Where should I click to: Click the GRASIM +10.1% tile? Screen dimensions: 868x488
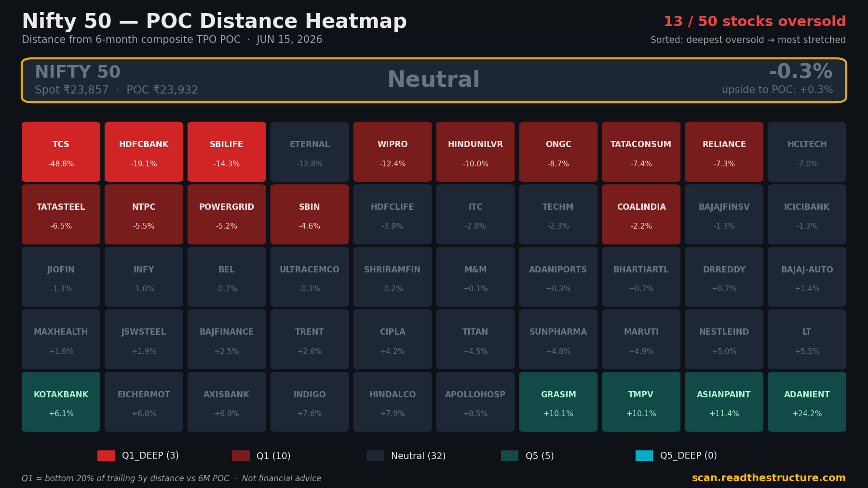tap(558, 402)
